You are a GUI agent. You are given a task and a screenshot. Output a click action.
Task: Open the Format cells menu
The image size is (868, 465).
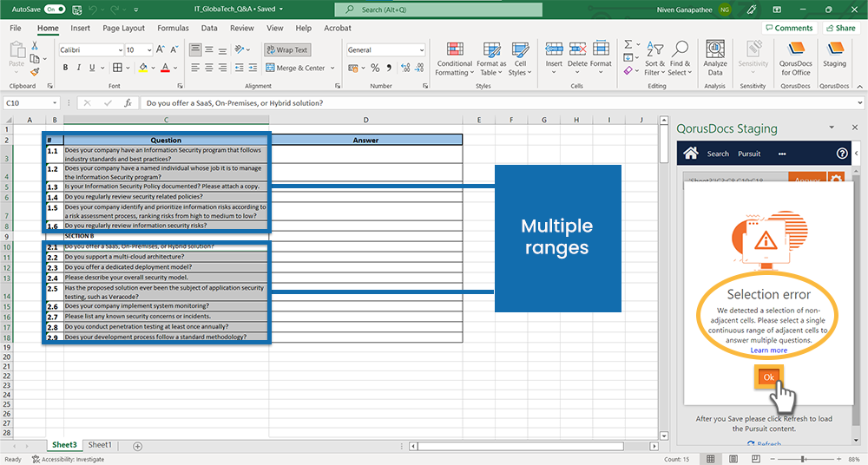(x=601, y=57)
